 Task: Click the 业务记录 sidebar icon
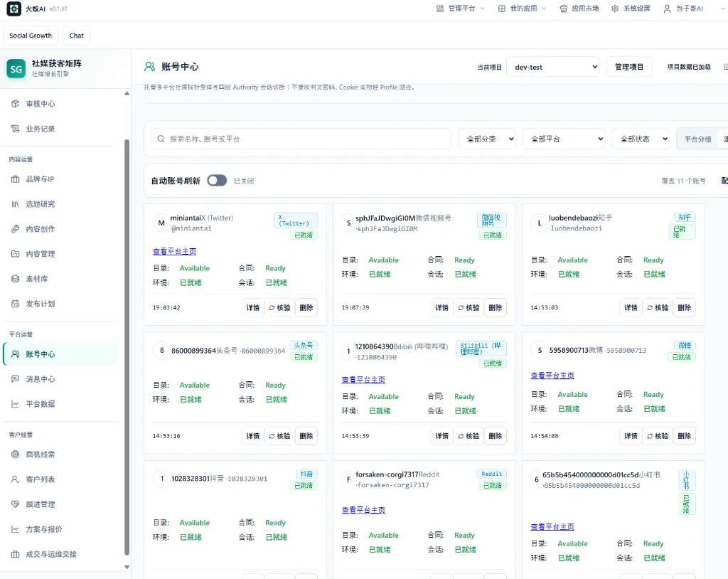16,129
